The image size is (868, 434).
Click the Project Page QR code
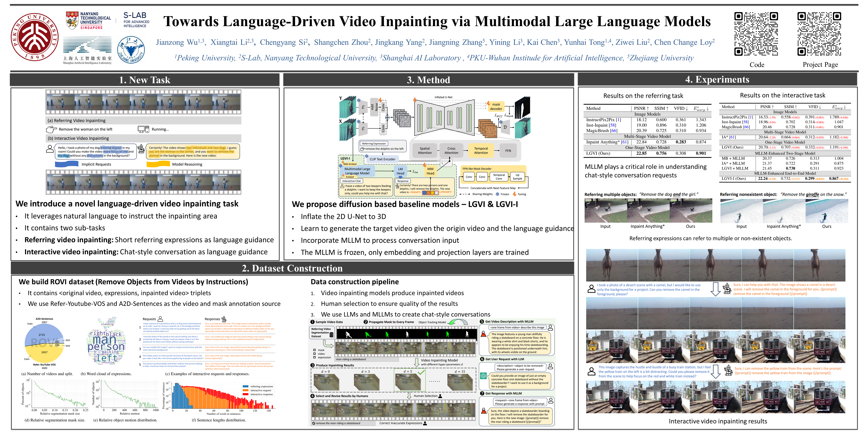point(819,34)
